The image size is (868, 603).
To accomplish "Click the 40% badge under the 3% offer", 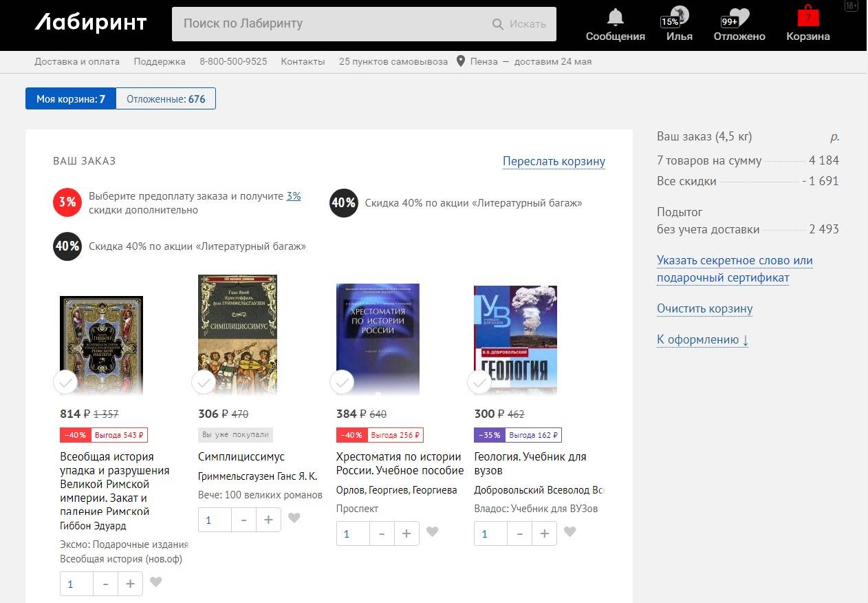I will click(x=67, y=246).
